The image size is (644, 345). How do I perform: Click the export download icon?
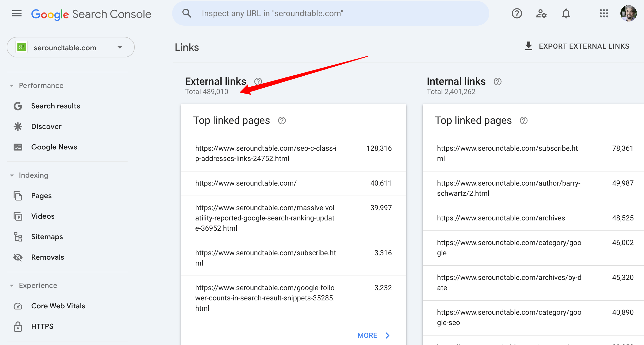point(528,46)
